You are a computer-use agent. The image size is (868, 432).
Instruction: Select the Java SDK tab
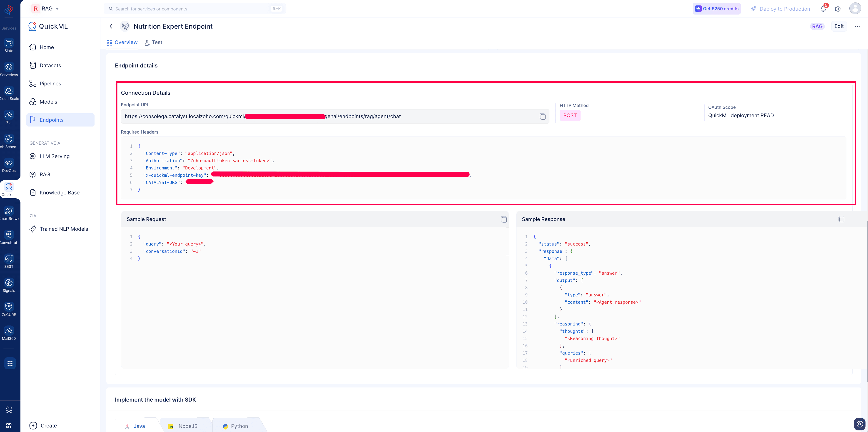(136, 426)
